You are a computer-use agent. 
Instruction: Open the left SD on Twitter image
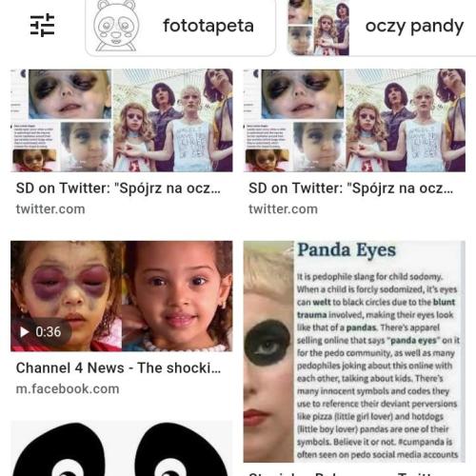coord(122,120)
